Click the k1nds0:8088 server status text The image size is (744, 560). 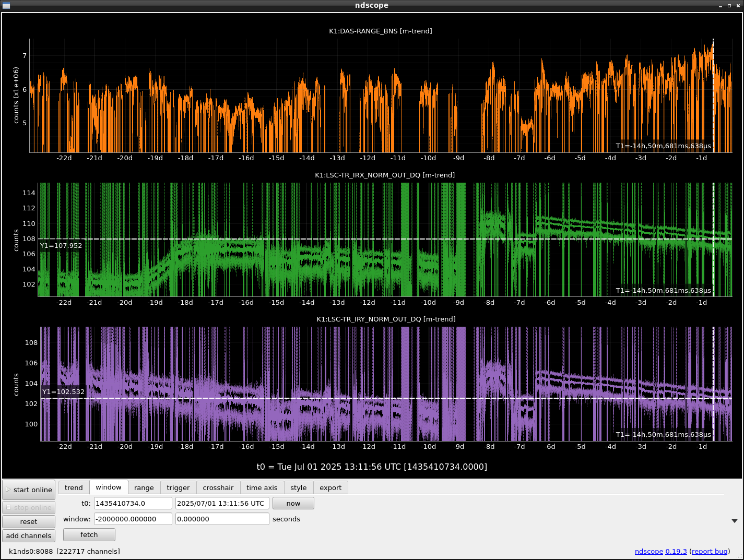click(x=64, y=551)
